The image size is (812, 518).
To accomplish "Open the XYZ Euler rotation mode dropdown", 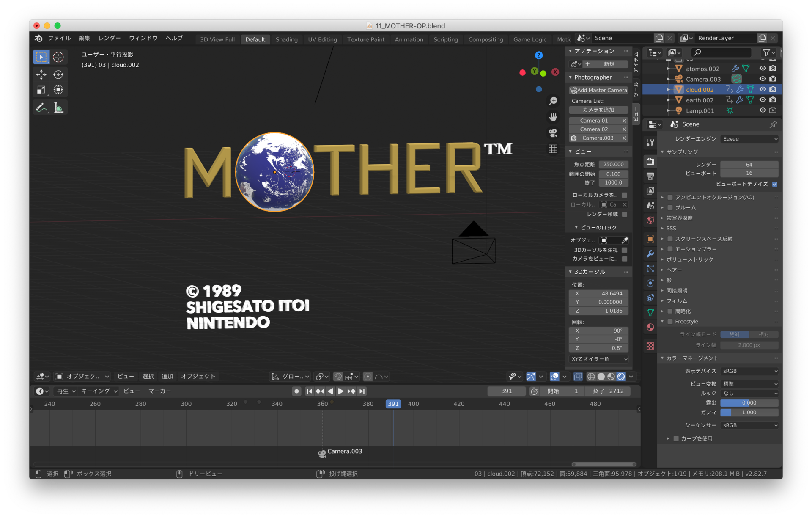I will (x=598, y=359).
